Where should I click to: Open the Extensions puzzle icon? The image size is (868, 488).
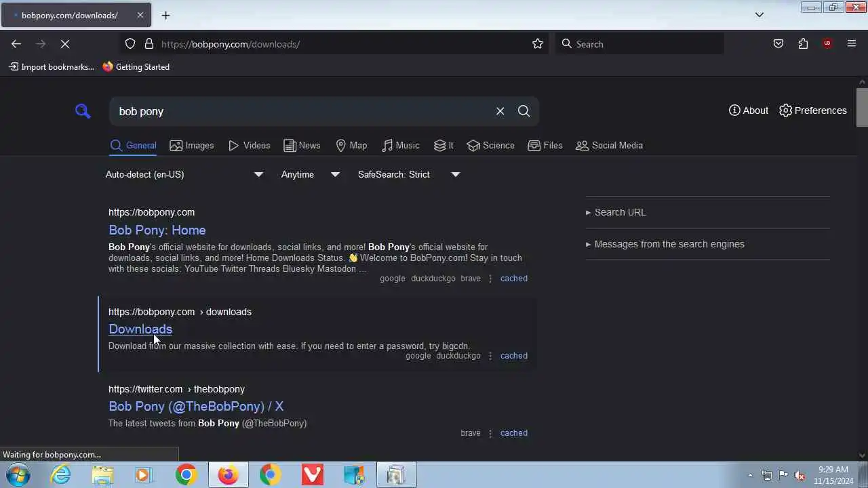[x=803, y=44]
